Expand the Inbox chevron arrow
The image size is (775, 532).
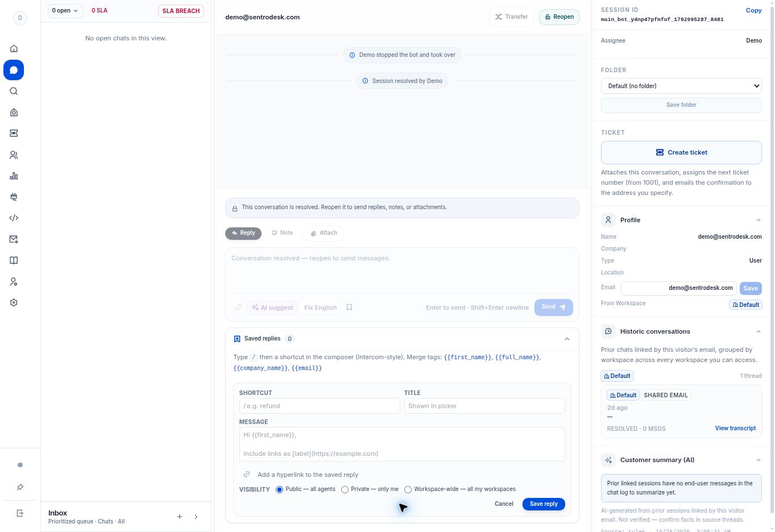[x=196, y=517]
